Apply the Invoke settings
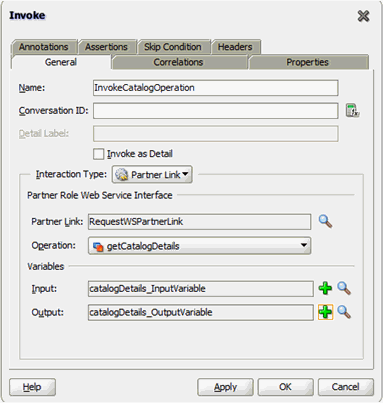Viewport: 383px width, 403px height. point(225,387)
